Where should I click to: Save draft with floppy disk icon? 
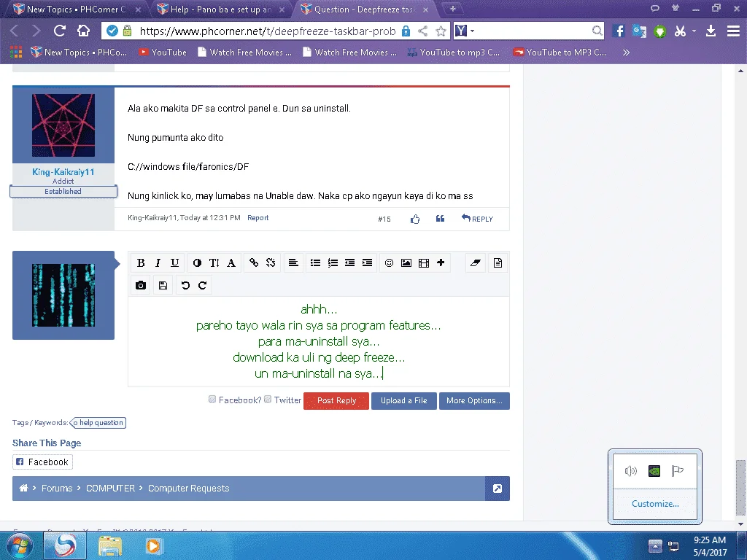[163, 285]
